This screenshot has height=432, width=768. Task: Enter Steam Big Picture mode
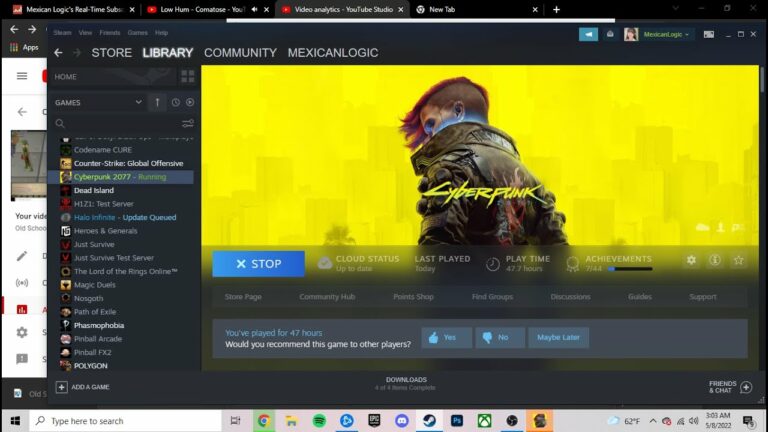(709, 34)
